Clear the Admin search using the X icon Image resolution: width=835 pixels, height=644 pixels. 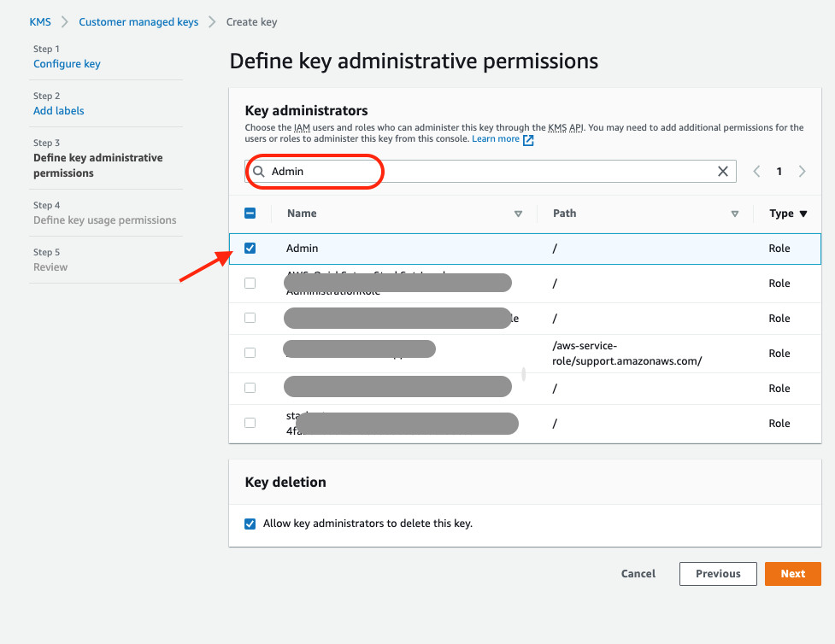tap(723, 171)
